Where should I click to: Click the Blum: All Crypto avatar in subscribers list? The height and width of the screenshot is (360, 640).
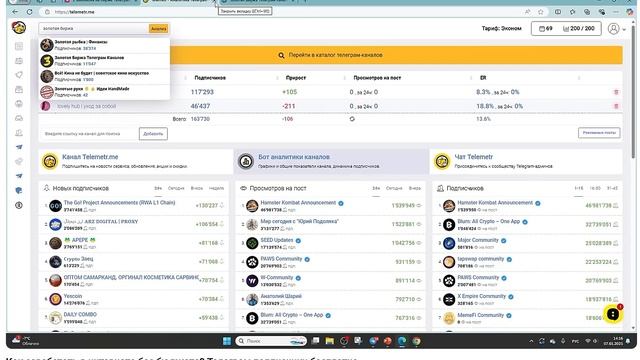(x=449, y=224)
